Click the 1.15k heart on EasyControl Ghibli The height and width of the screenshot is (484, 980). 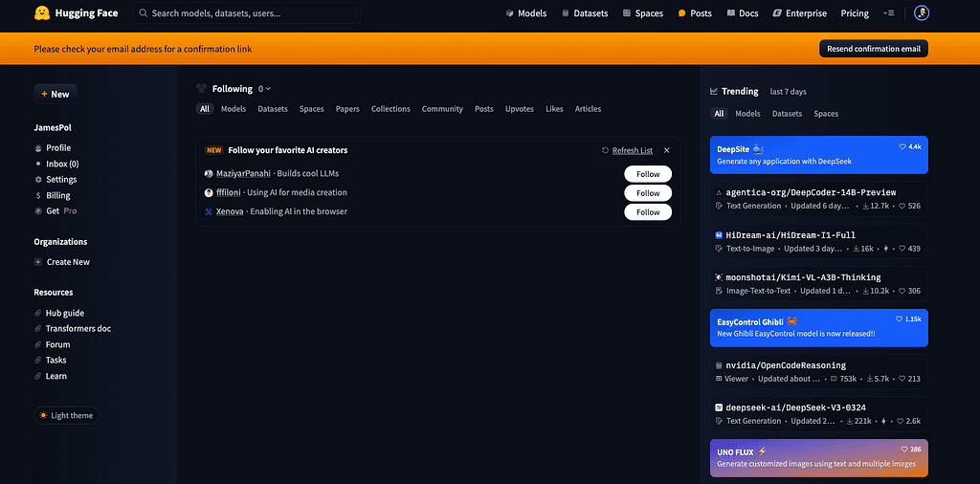909,319
